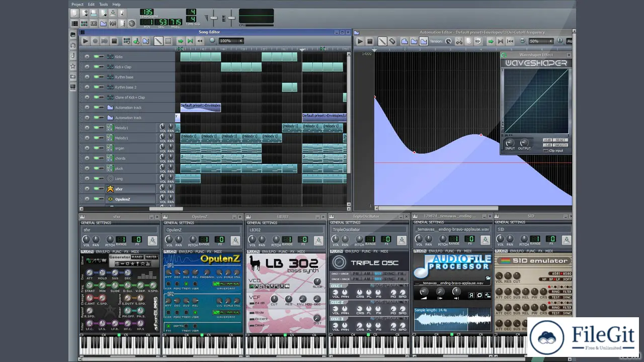
Task: Click the master volume slider
Action: click(x=214, y=18)
